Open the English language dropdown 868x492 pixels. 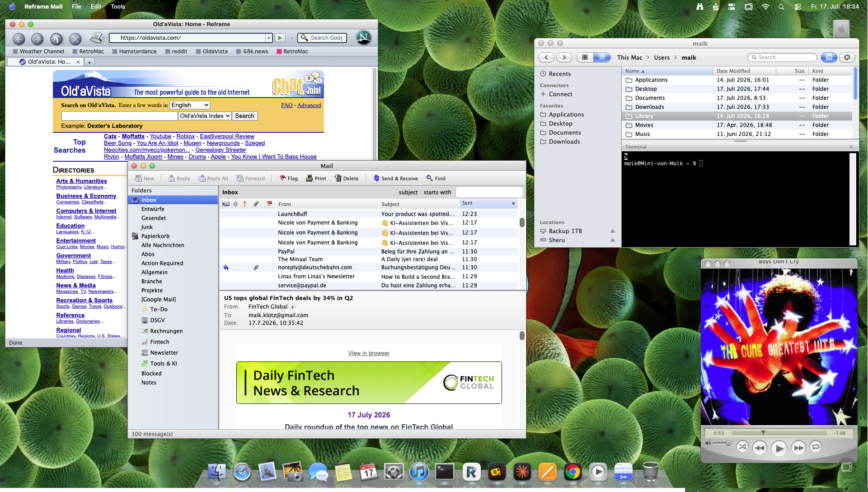pyautogui.click(x=190, y=105)
